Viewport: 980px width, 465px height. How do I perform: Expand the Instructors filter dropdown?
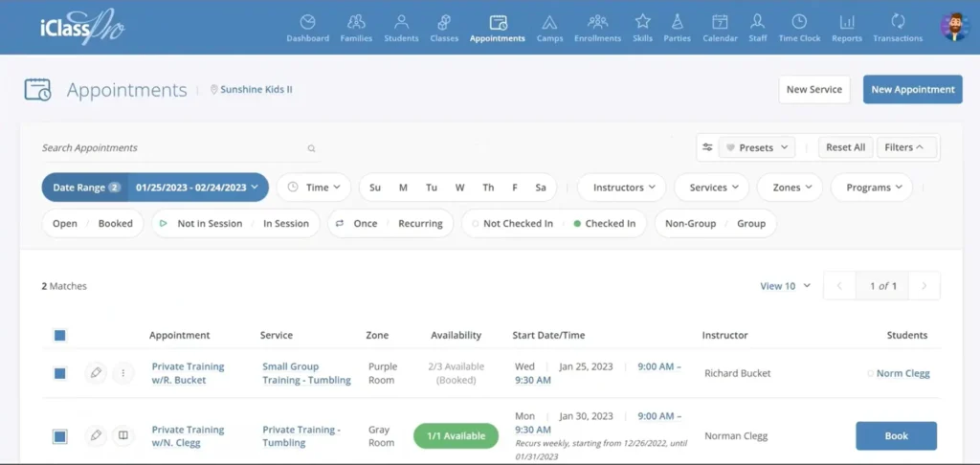pos(621,187)
